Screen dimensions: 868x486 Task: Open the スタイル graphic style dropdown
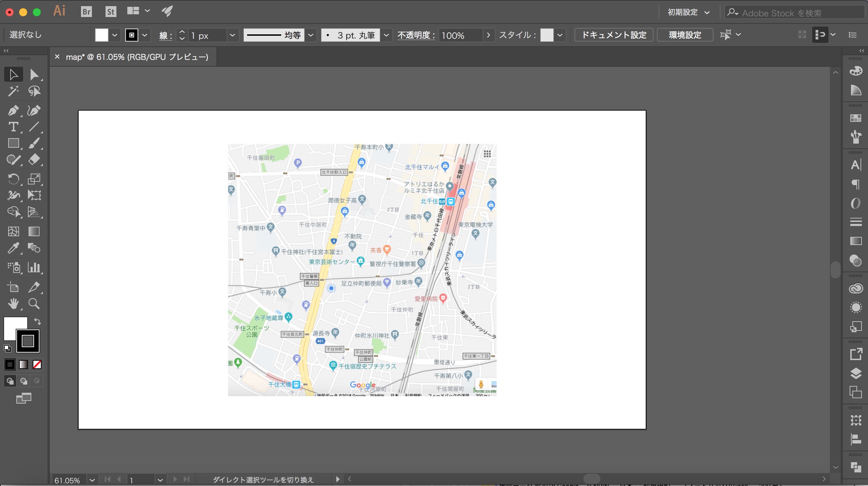560,35
